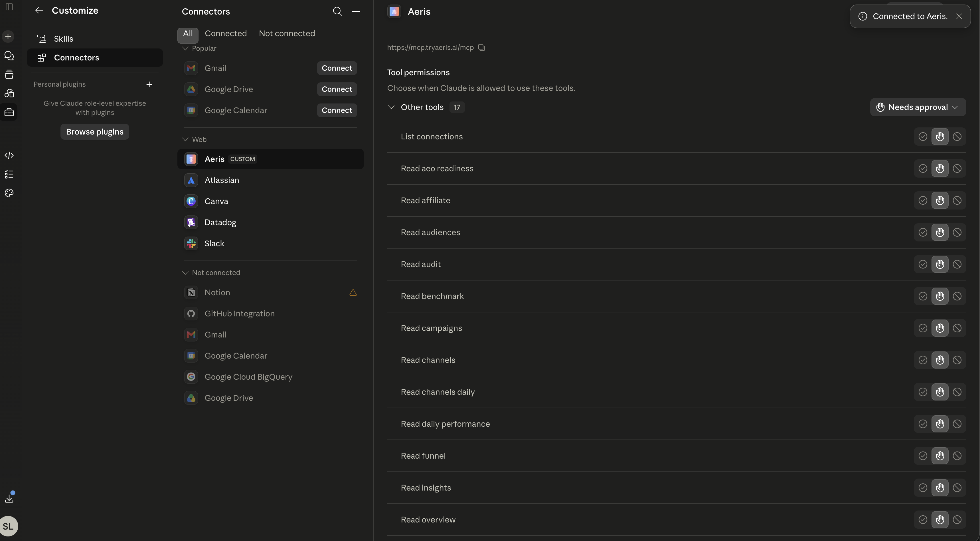Add a connector with plus icon
The image size is (980, 541).
[356, 11]
